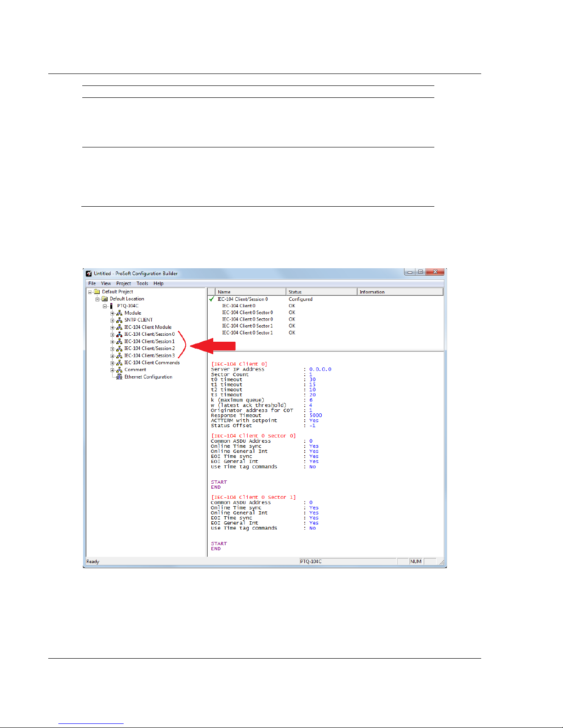Select Default Location in the tree

point(127,299)
